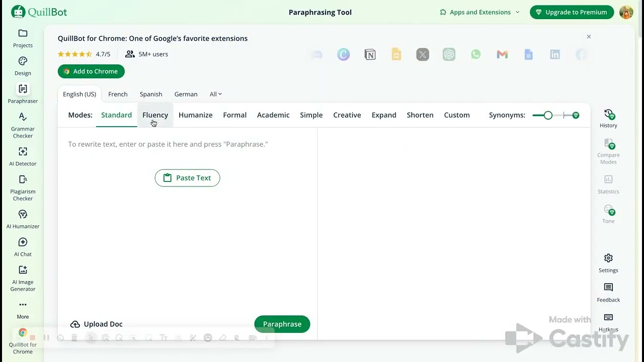Launch the AI Detector tool
644x362 pixels.
(23, 157)
